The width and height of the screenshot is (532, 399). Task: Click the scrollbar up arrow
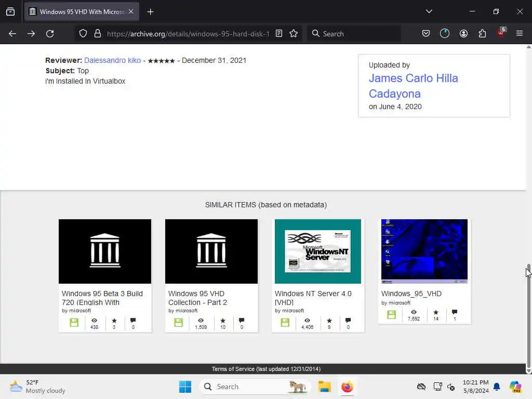click(528, 47)
